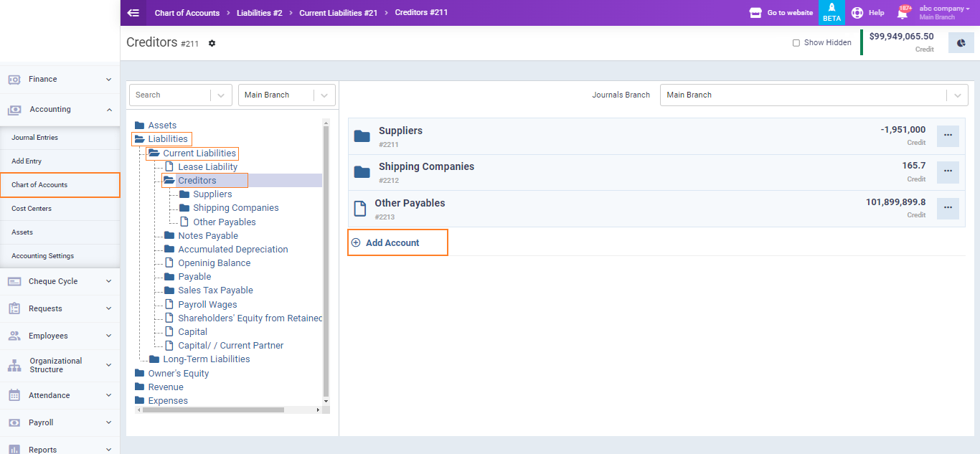Select Notes Payable in account tree
This screenshot has width=980, height=454.
tap(208, 236)
